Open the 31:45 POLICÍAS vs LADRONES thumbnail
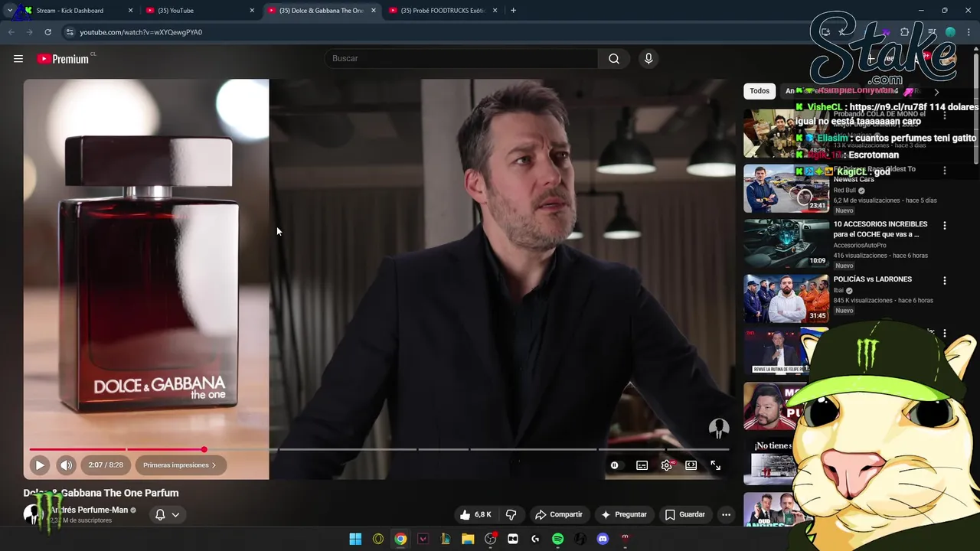Viewport: 980px width, 551px height. [786, 298]
